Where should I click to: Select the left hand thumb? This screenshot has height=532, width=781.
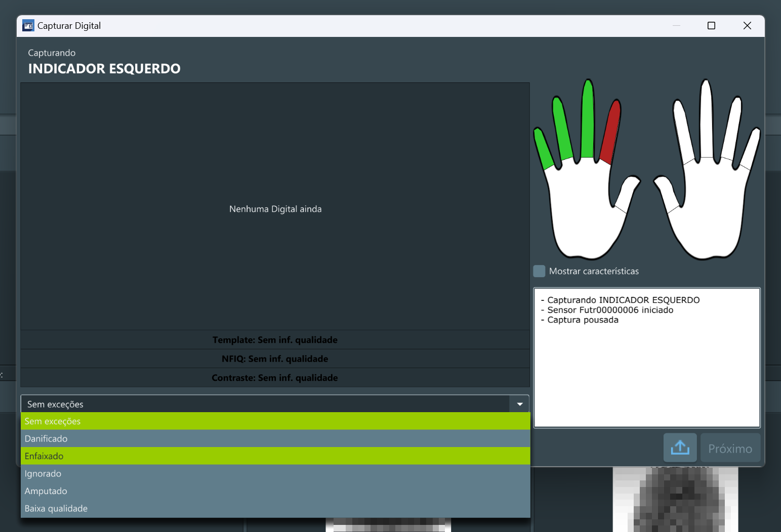pos(628,194)
